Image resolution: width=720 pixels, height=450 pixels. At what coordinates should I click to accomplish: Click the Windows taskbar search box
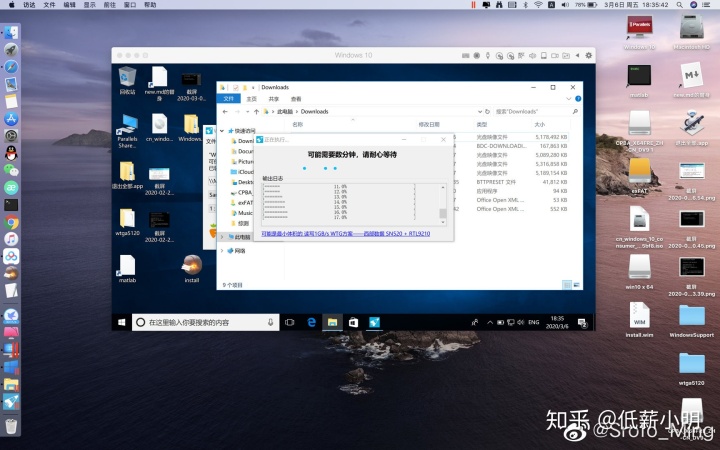(206, 322)
